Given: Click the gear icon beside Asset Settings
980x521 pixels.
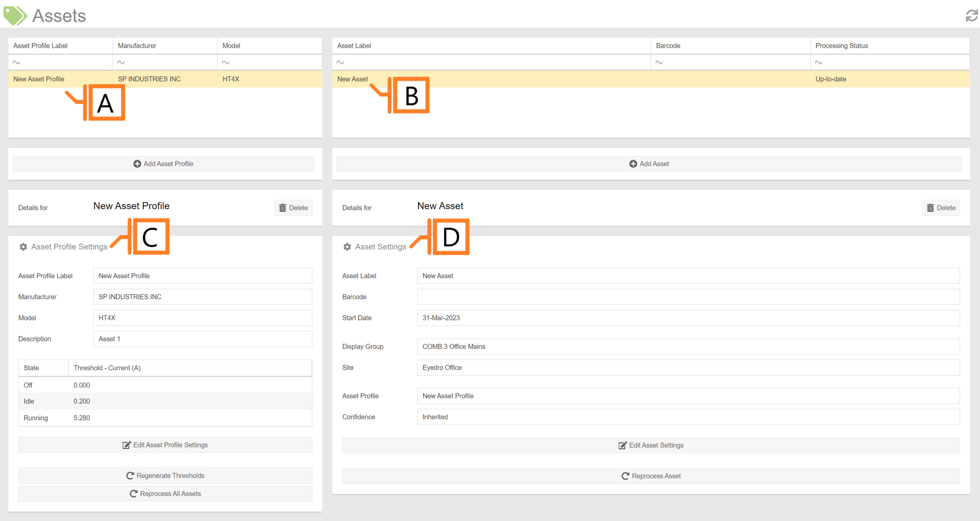Looking at the screenshot, I should coord(347,247).
